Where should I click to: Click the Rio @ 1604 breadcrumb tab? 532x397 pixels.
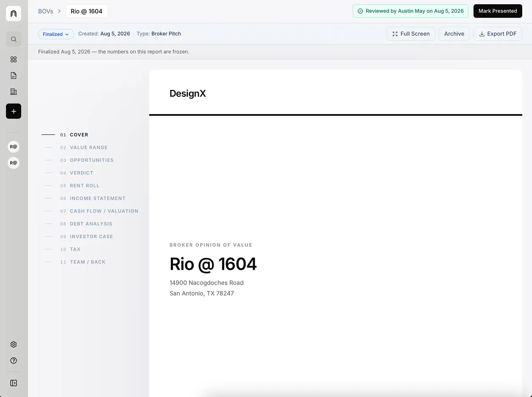(x=86, y=11)
